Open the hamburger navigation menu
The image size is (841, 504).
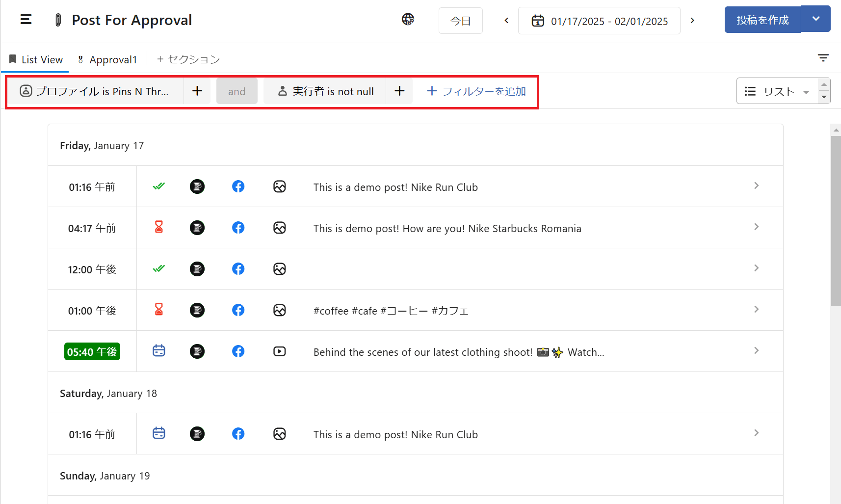coord(26,20)
